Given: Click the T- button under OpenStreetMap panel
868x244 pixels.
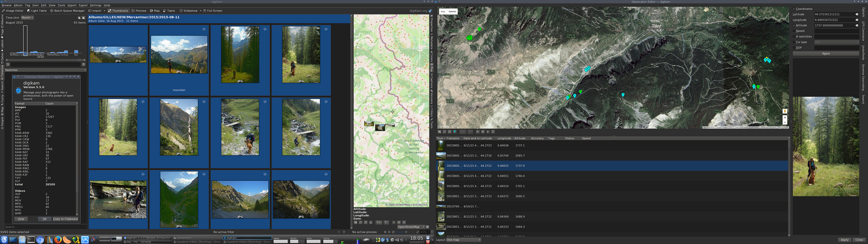Looking at the screenshot, I should click(x=386, y=222).
